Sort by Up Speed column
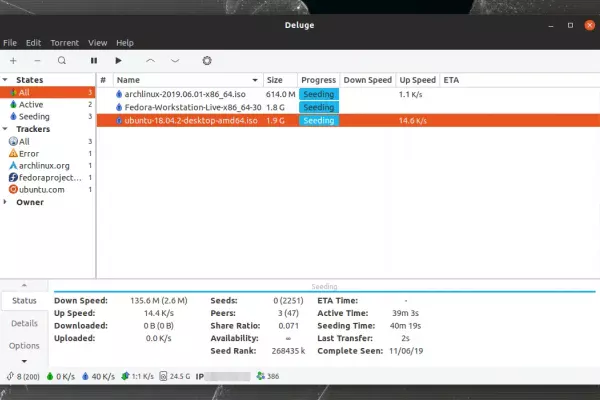Viewport: 600px width, 400px height. point(417,80)
